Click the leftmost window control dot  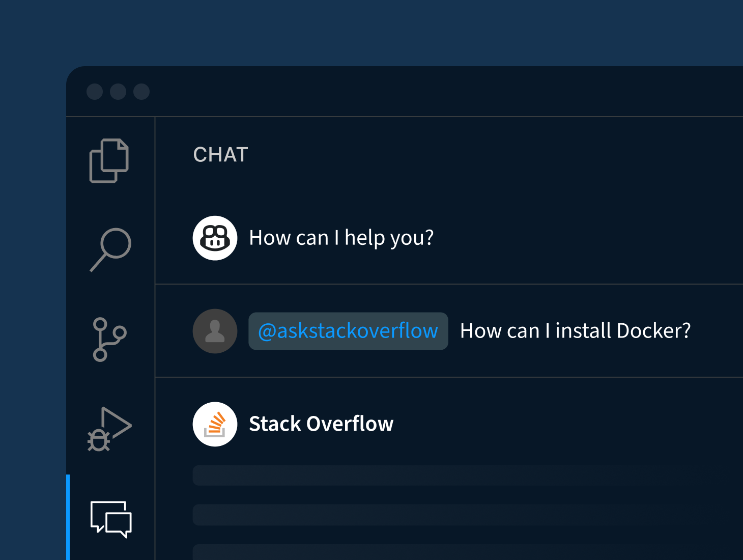[x=95, y=92]
